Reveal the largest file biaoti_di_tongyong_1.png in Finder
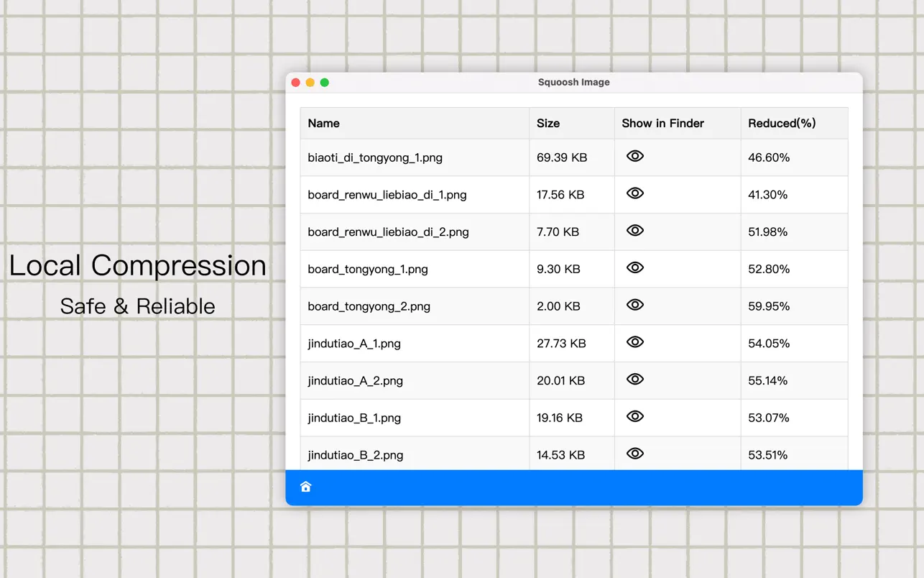The image size is (924, 578). (635, 155)
